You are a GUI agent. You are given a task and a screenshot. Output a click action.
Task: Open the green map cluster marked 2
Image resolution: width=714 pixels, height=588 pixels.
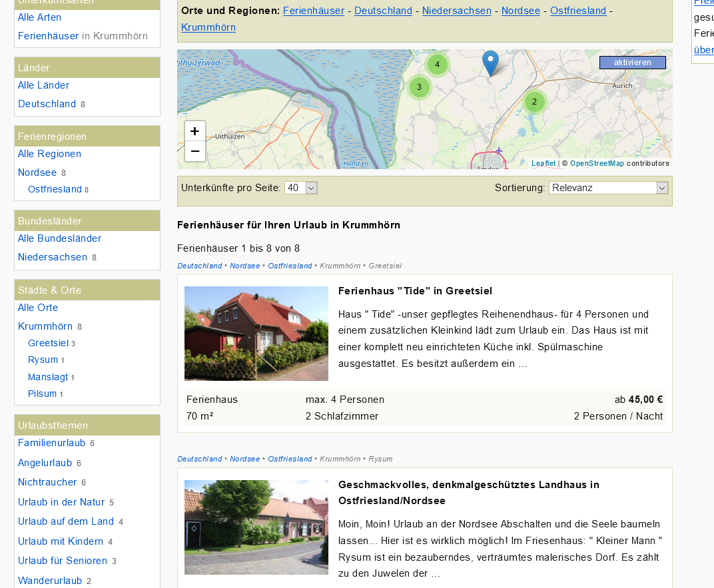pyautogui.click(x=534, y=102)
